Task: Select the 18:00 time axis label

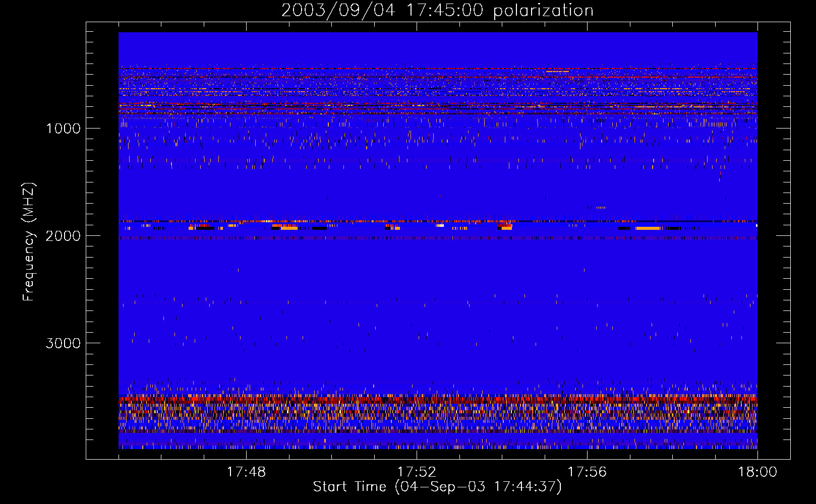Action: coord(757,472)
